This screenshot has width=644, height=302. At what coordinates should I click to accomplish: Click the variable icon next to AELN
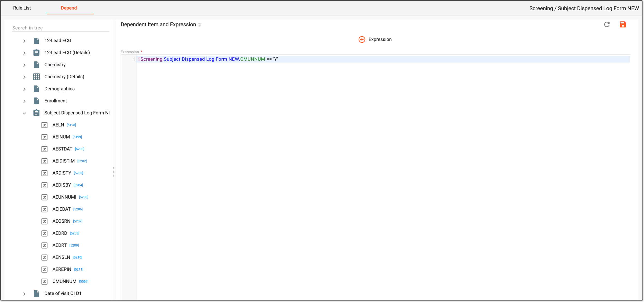coord(45,125)
